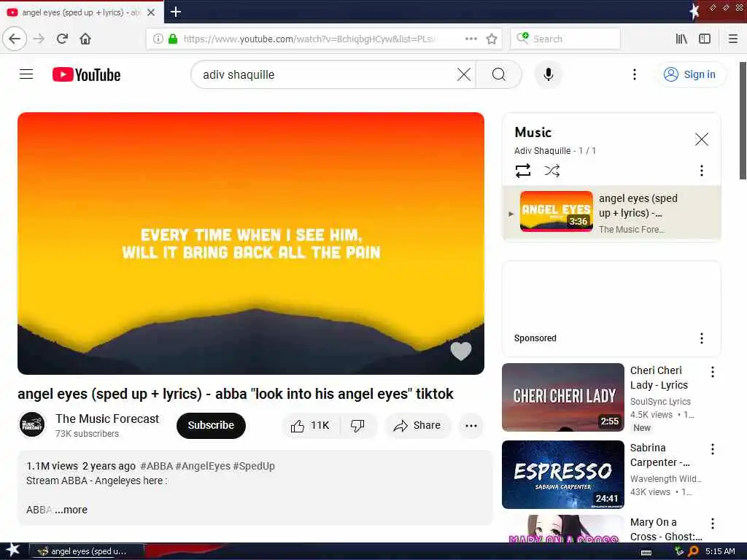Open the magnifier tray icon
The height and width of the screenshot is (560, 747).
click(x=693, y=551)
